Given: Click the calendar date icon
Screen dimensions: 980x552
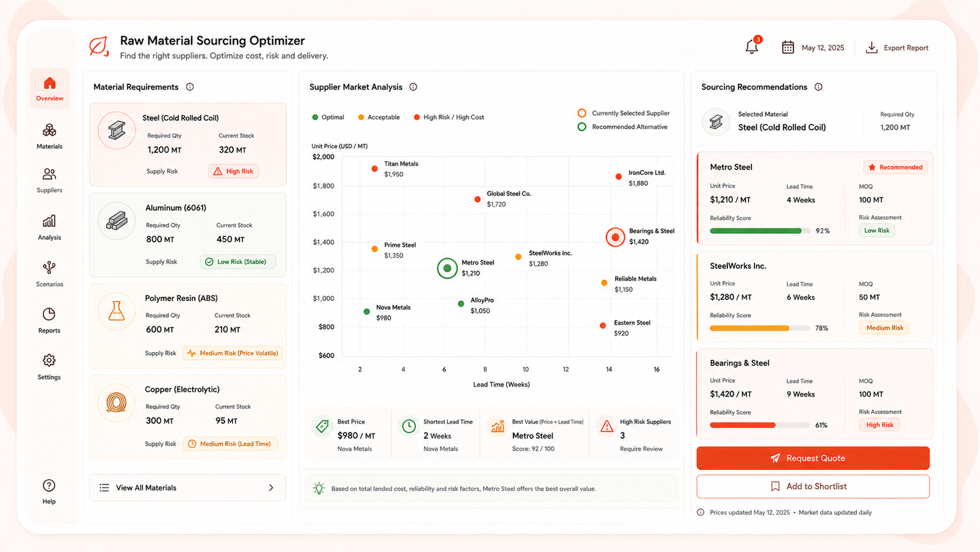Looking at the screenshot, I should pos(788,48).
